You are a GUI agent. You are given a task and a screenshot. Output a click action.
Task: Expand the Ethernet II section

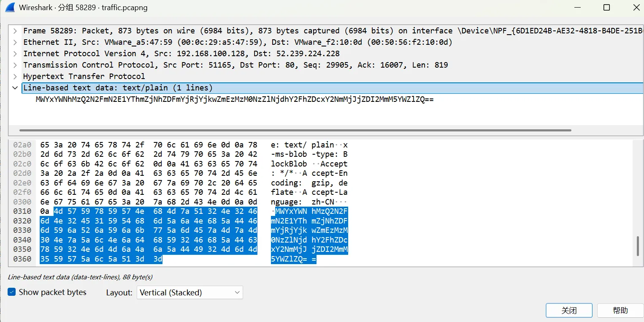click(x=15, y=42)
